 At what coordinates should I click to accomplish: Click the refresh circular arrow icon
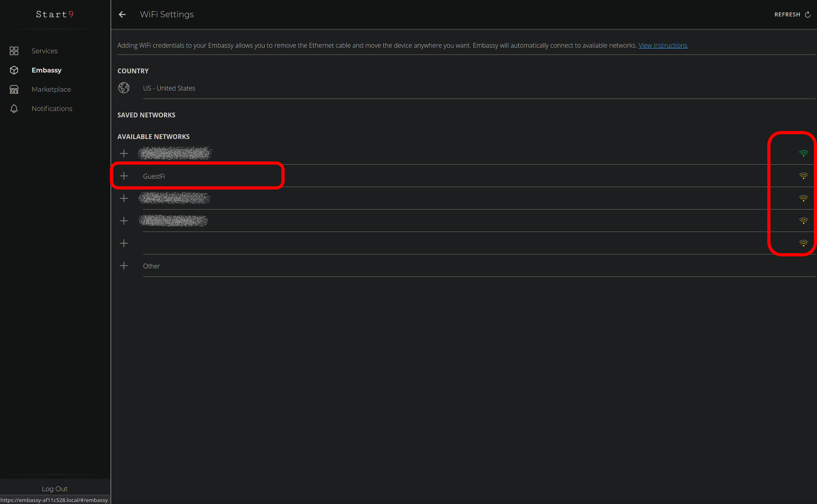808,14
